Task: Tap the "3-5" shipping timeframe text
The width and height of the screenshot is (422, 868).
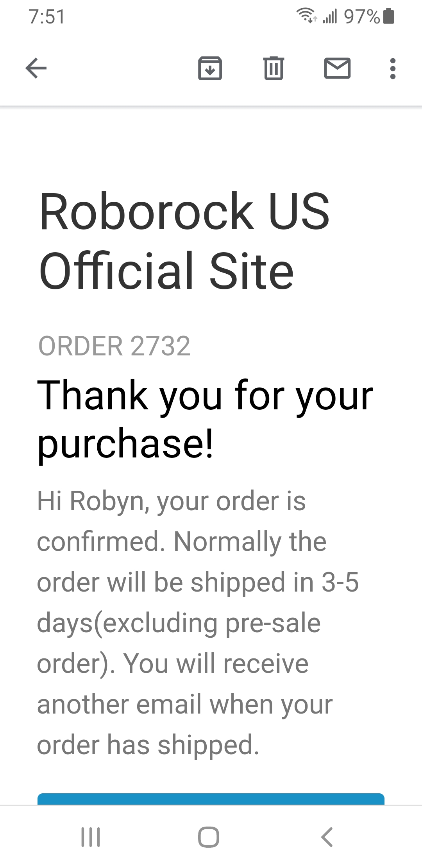Action: coord(340,582)
